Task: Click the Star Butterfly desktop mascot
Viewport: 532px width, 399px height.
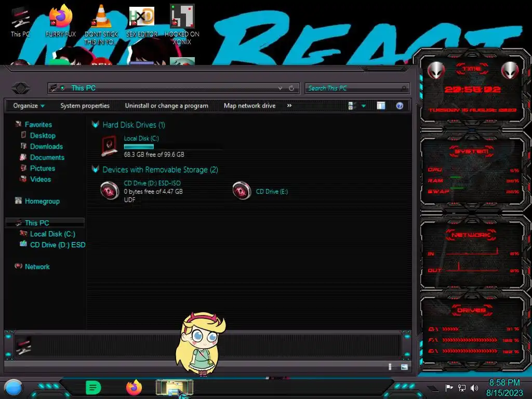Action: pos(200,343)
